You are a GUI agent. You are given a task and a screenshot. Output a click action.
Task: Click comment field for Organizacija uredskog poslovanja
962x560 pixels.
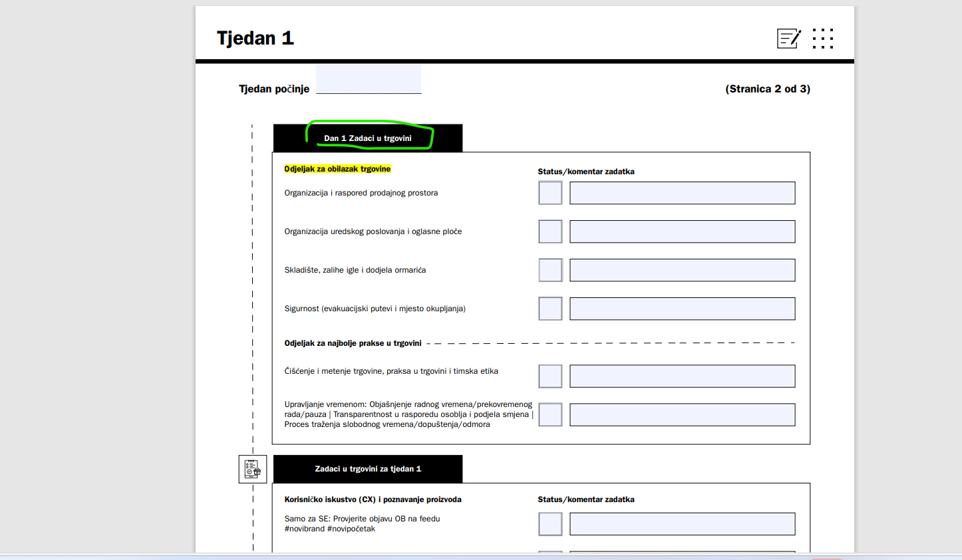682,231
